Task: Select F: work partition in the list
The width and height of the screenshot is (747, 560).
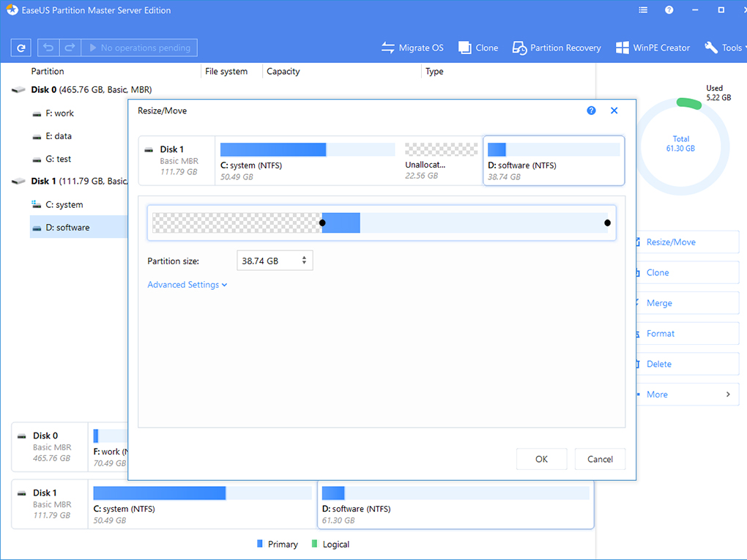Action: pos(59,113)
